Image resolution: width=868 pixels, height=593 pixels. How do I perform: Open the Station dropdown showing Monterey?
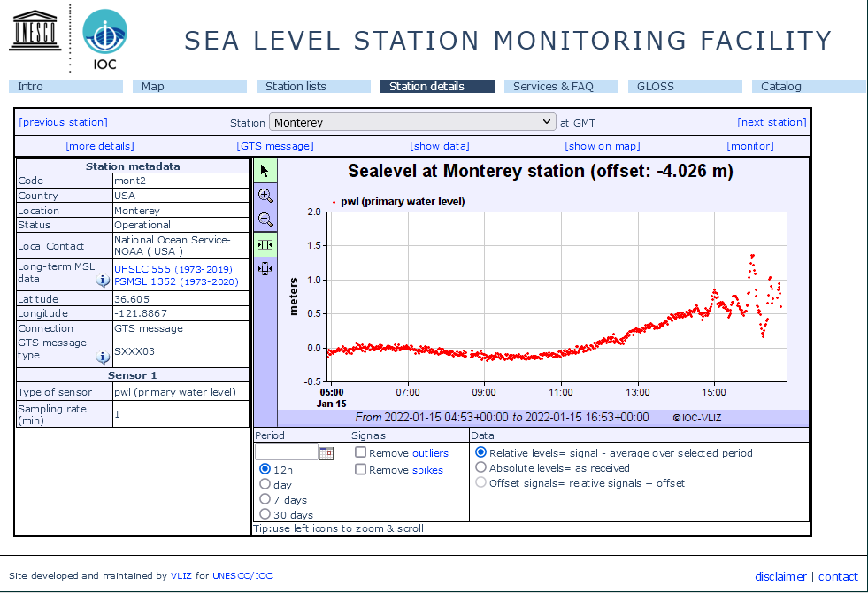(412, 122)
